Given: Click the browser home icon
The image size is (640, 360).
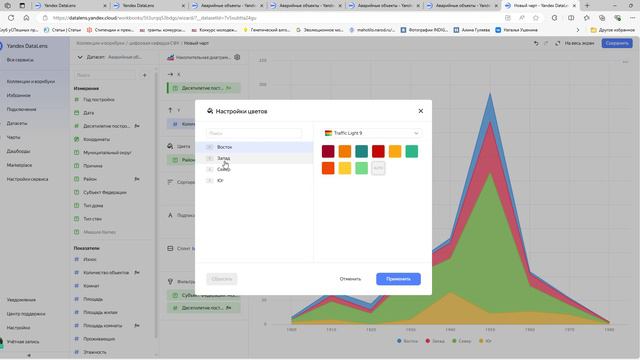Looking at the screenshot, I should [26, 18].
